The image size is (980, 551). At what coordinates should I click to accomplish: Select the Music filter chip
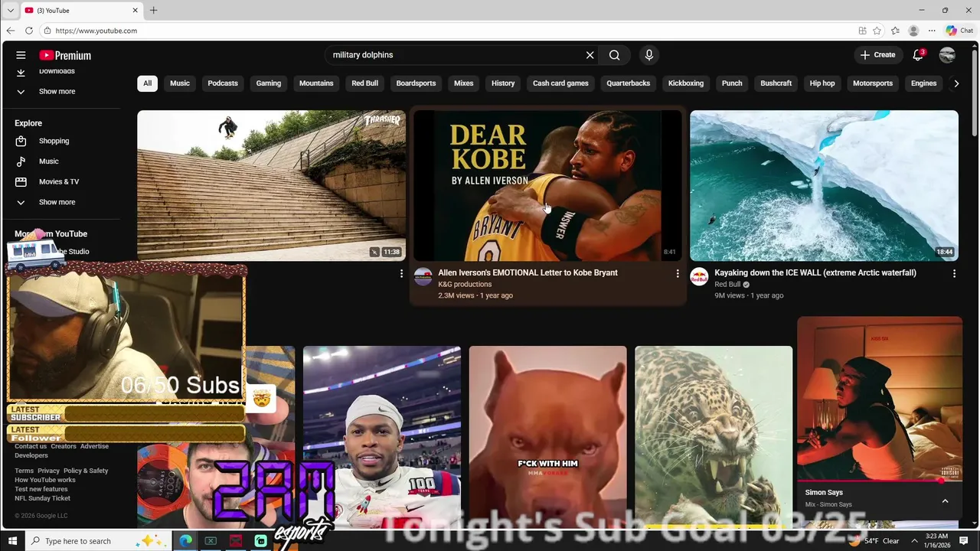tap(180, 83)
